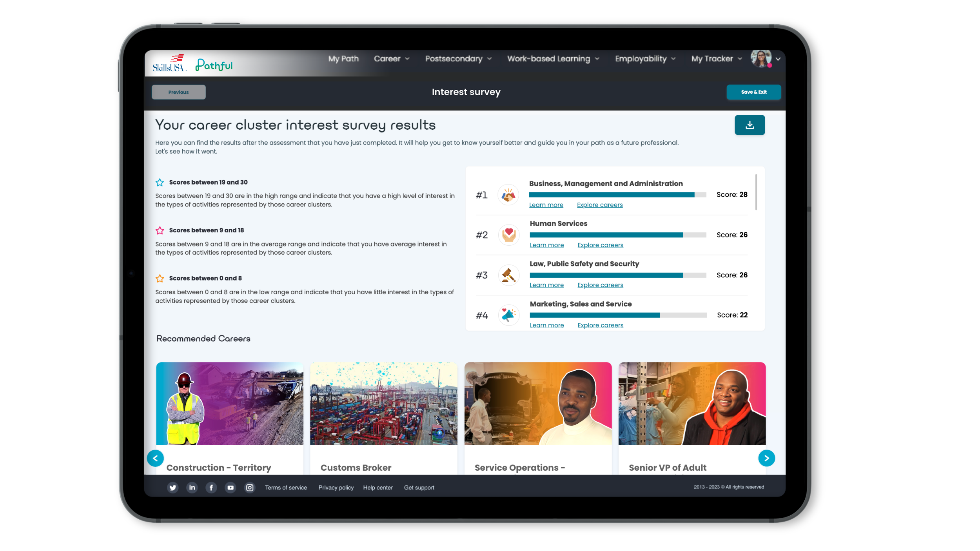Click the Save & Exit button
Screen dimensions: 980x551
pos(753,92)
